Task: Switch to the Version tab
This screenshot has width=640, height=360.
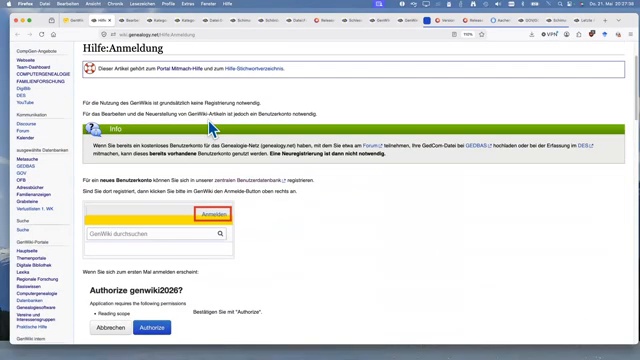Action: pyautogui.click(x=445, y=20)
